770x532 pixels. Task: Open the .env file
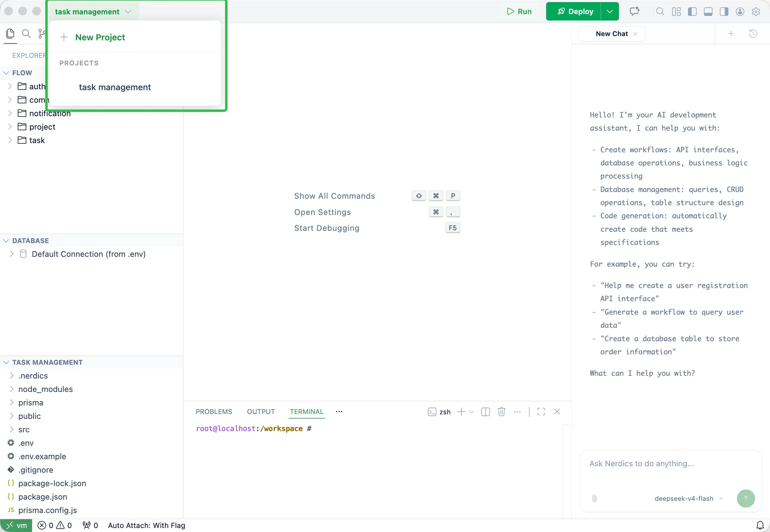pyautogui.click(x=26, y=443)
